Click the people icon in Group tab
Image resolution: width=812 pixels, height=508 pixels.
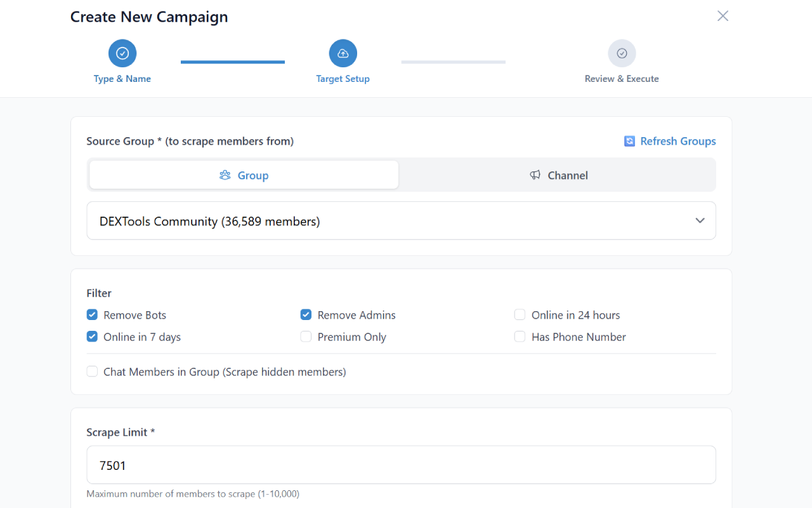tap(225, 175)
